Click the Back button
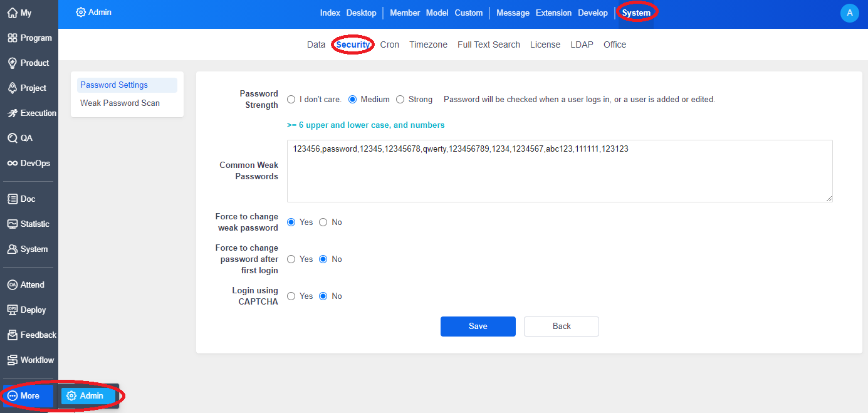Viewport: 868px width, 413px height. tap(561, 326)
